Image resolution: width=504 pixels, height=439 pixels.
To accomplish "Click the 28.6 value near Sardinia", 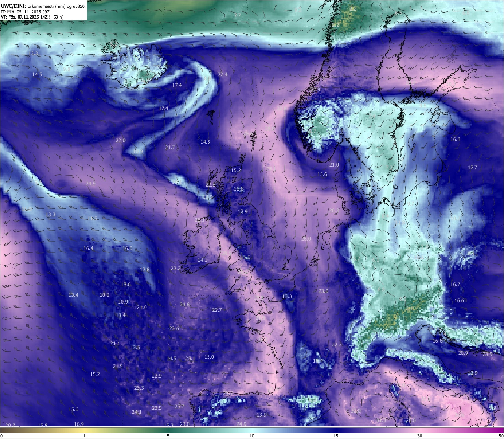I will tap(411, 420).
